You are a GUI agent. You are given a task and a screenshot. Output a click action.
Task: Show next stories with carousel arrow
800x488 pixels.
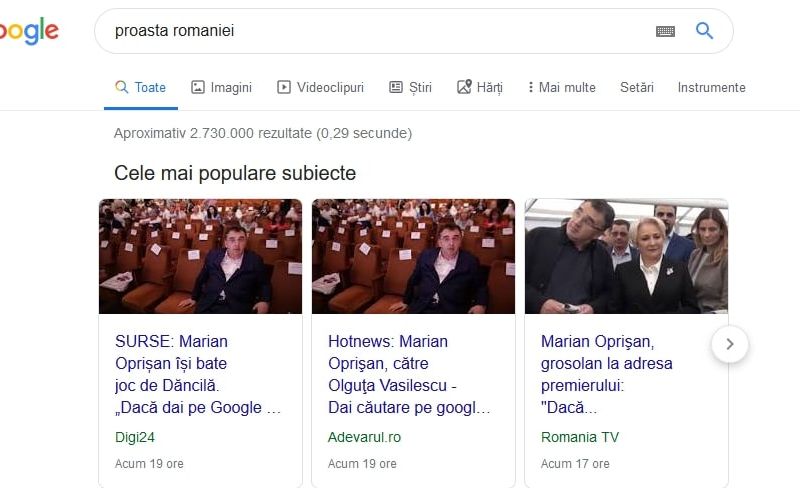tap(730, 344)
